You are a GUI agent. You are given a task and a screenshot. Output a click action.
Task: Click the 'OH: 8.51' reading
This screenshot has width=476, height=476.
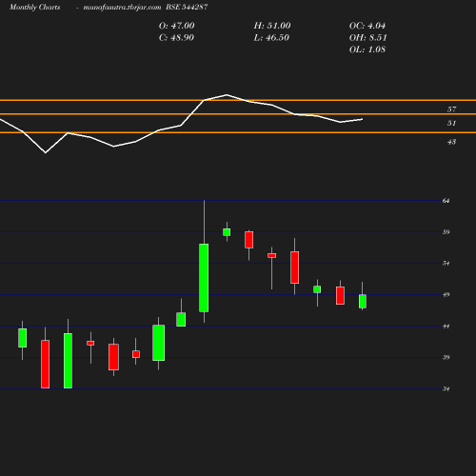coord(368,38)
